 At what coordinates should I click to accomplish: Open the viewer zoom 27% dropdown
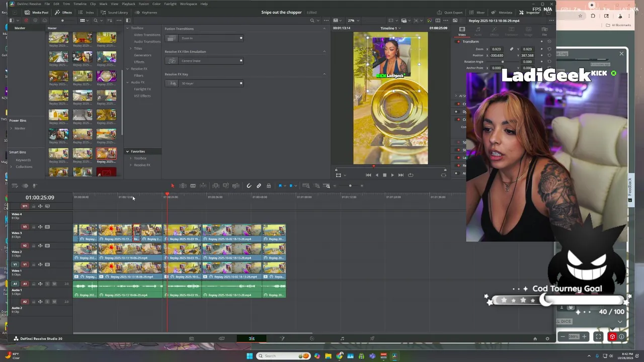(x=353, y=21)
